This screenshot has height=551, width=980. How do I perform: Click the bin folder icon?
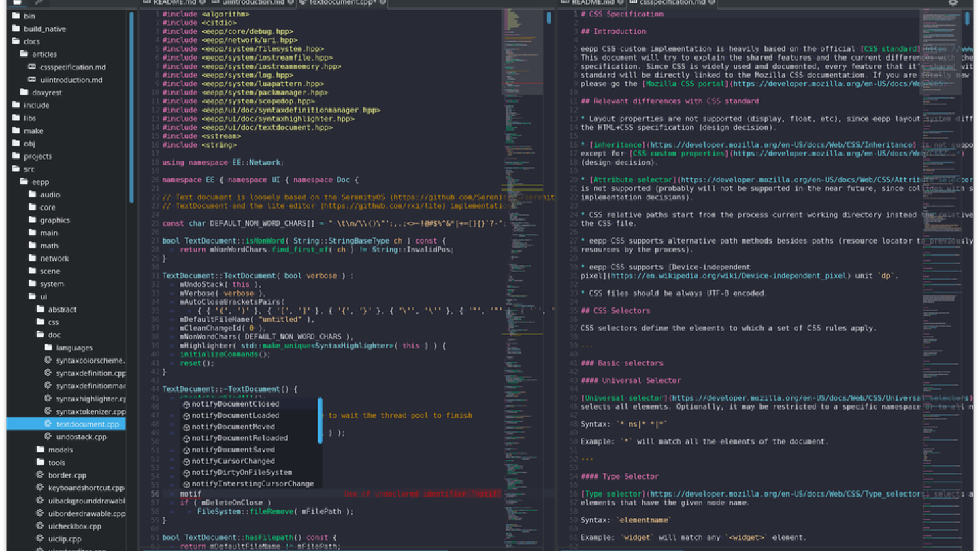pyautogui.click(x=17, y=16)
